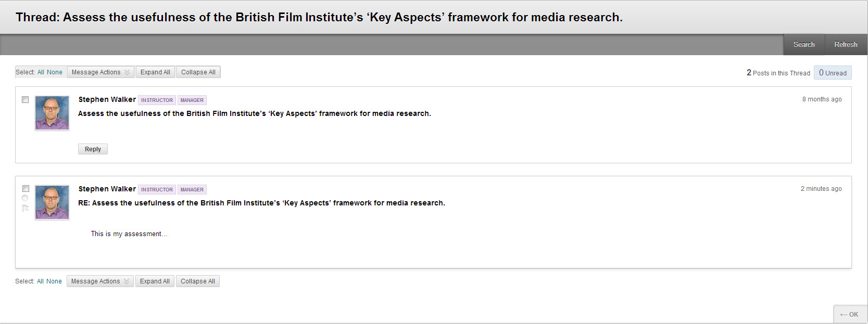Open Stephen Walker's avatar on the first post
This screenshot has height=324, width=868.
coord(52,113)
